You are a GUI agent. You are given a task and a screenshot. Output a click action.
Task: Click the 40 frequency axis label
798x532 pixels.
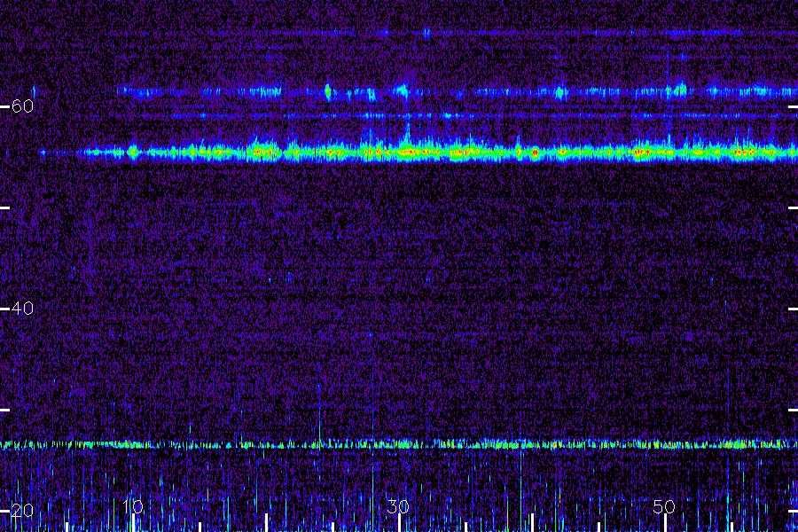point(22,308)
